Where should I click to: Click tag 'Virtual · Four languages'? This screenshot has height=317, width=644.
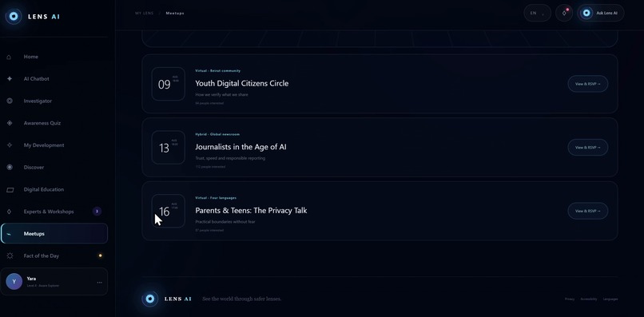coord(216,198)
